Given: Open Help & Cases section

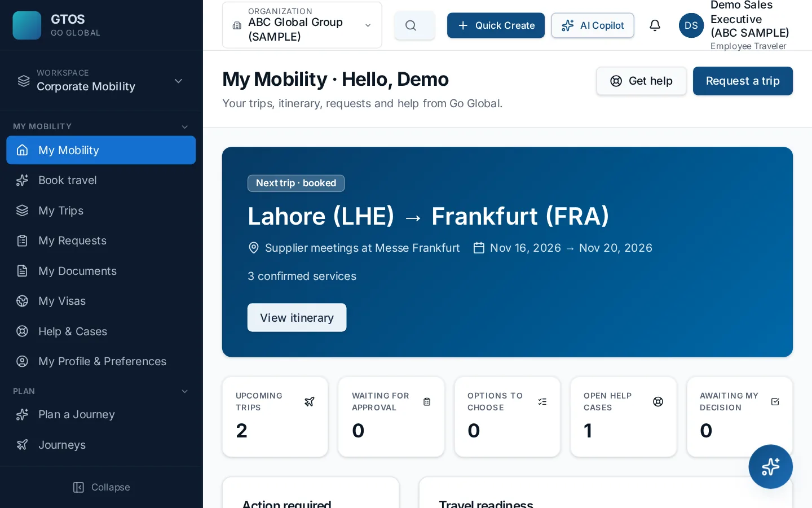Looking at the screenshot, I should tap(101, 331).
